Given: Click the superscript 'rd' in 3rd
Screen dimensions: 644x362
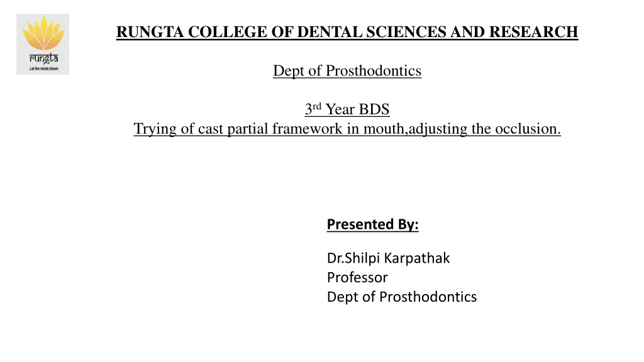Looking at the screenshot, I should click(x=317, y=106).
